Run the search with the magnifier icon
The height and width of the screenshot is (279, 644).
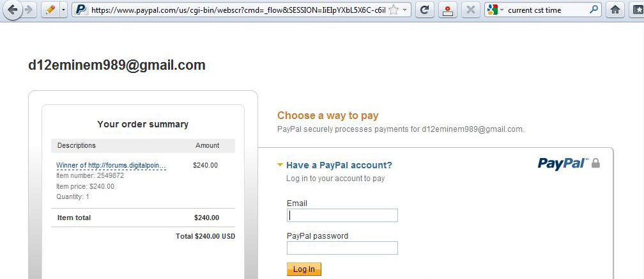[594, 10]
